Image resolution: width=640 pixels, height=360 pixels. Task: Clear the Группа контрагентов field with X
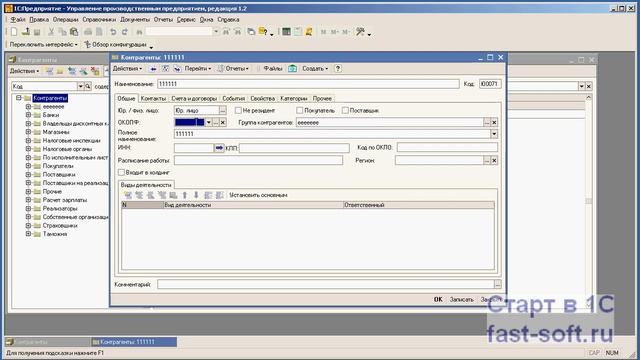tap(494, 122)
